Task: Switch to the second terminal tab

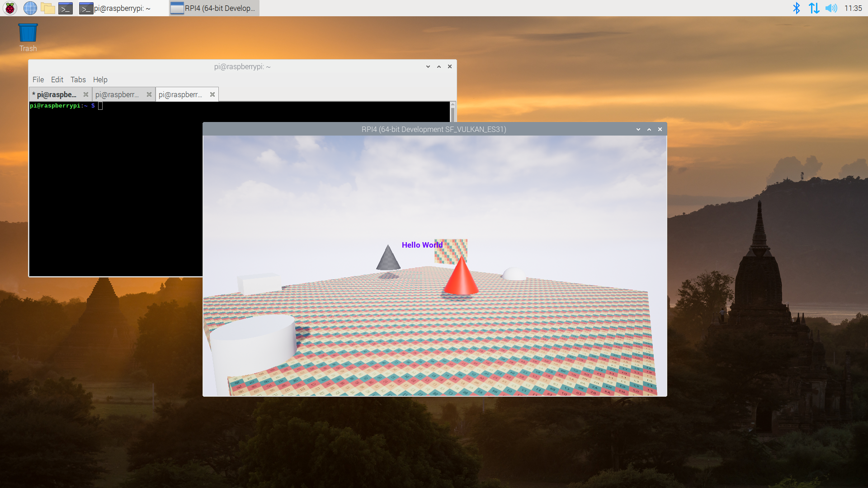Action: pos(117,94)
